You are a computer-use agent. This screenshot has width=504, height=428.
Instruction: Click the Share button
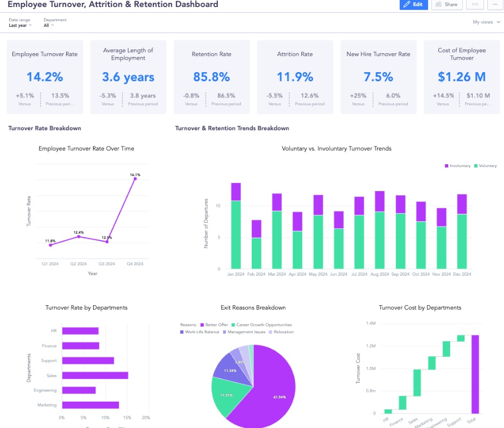pos(446,4)
